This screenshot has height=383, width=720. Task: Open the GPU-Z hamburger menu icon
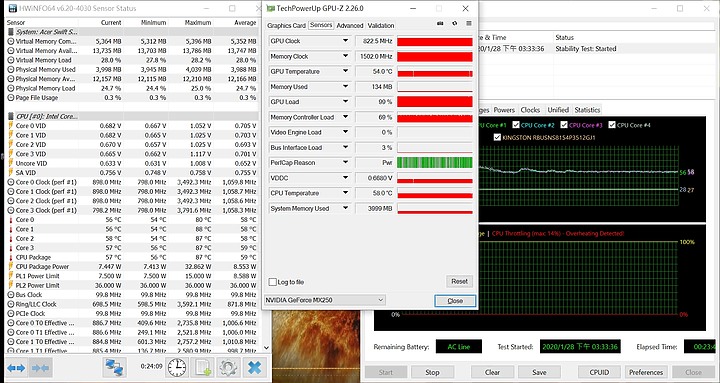tap(469, 23)
